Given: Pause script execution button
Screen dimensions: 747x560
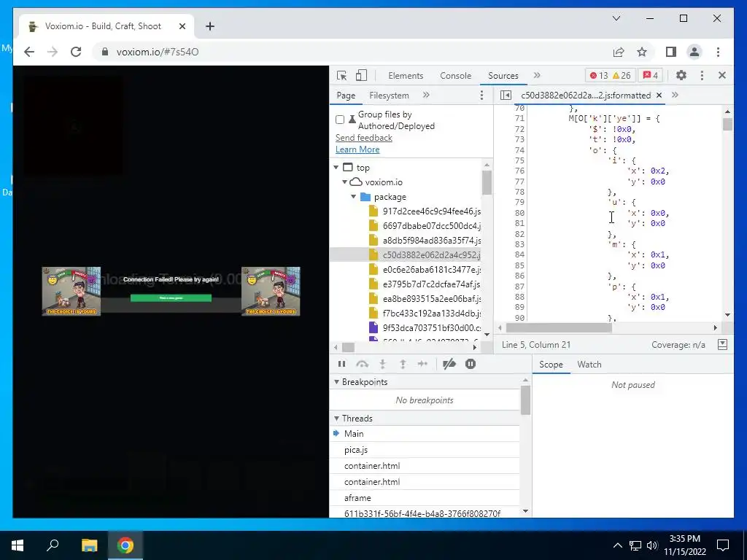Looking at the screenshot, I should point(341,365).
